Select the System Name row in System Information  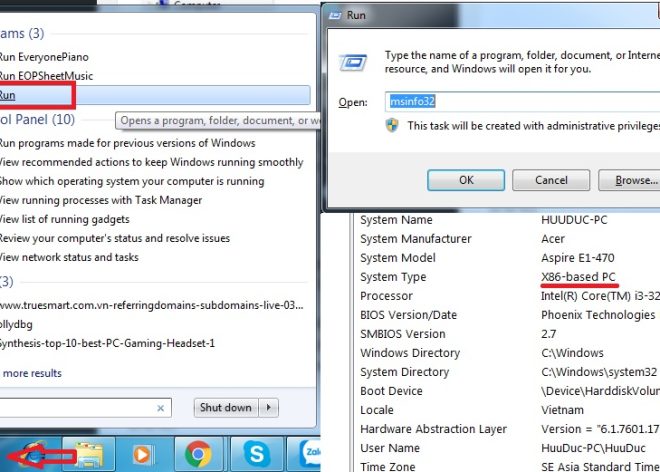(506, 220)
